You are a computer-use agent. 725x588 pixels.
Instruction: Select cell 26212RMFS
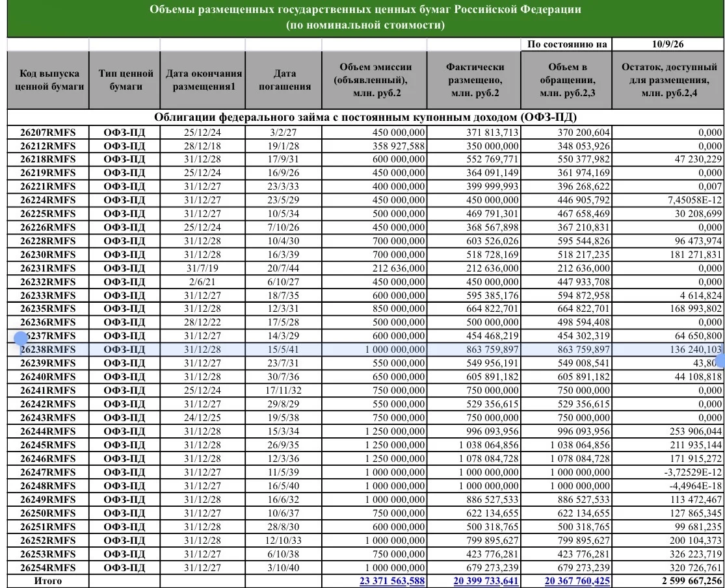point(48,146)
